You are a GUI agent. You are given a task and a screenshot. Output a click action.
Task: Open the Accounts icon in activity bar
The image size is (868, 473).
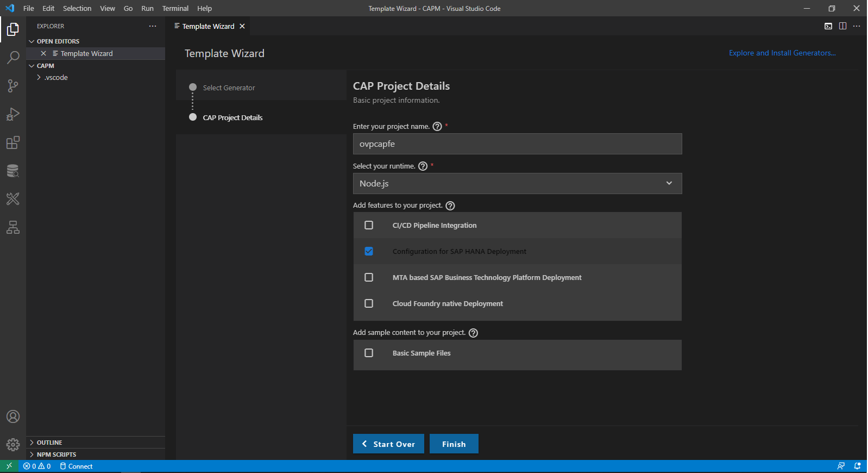pyautogui.click(x=13, y=416)
